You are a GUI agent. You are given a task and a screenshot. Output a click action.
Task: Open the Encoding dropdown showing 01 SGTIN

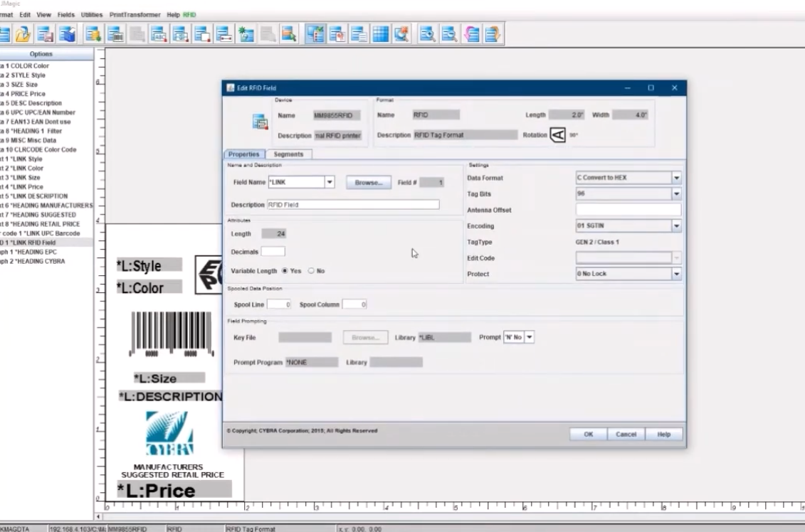tap(676, 225)
